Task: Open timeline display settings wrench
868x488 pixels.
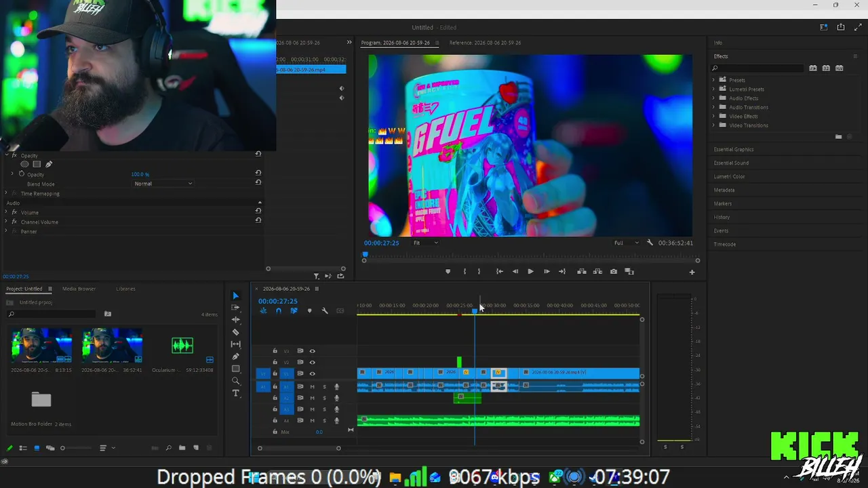Action: pos(325,310)
